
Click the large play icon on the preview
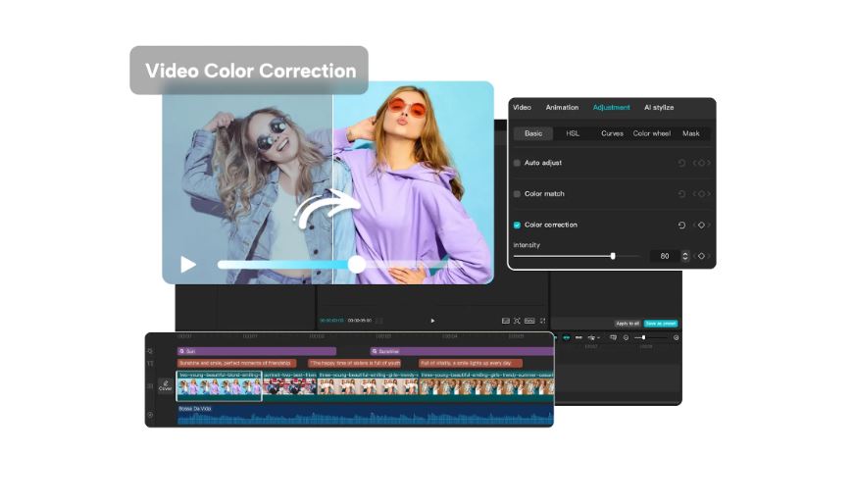click(188, 265)
